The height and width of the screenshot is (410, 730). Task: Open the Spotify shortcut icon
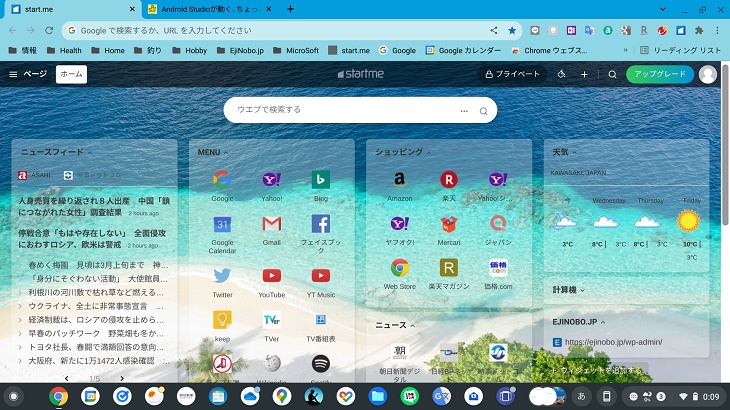(321, 363)
